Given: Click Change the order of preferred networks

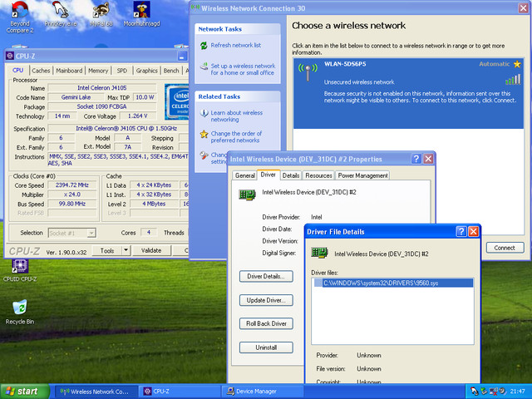Looking at the screenshot, I should pos(236,136).
